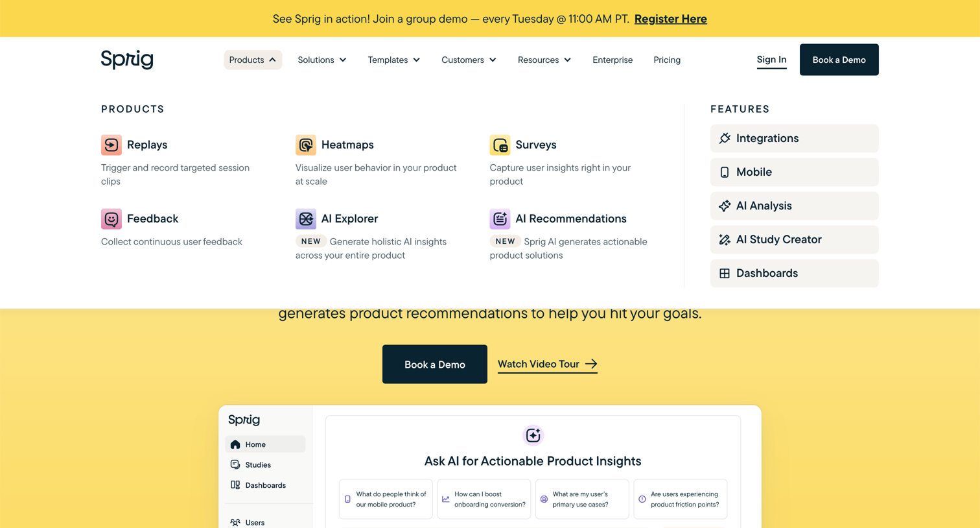Expand the Solutions dropdown
This screenshot has width=980, height=528.
pos(322,60)
